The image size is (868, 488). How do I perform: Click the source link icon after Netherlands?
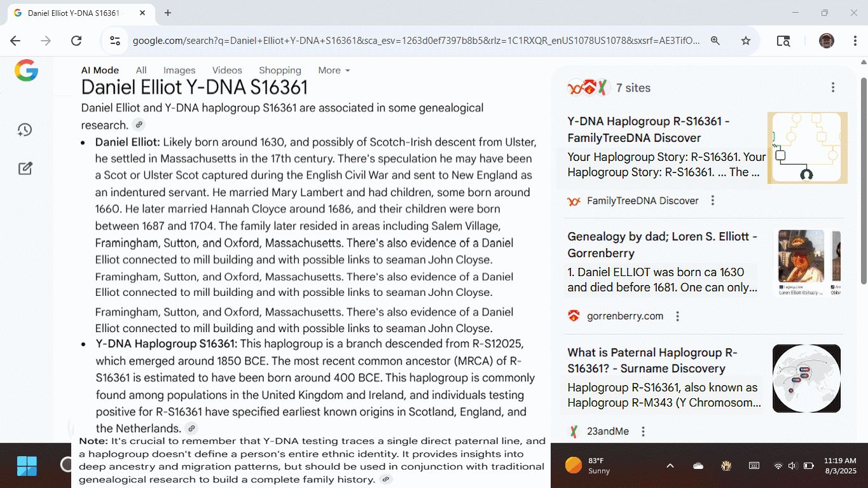click(x=191, y=428)
